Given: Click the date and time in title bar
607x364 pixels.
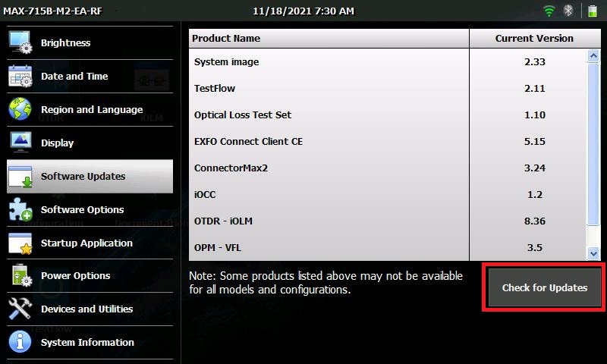Looking at the screenshot, I should [x=303, y=11].
